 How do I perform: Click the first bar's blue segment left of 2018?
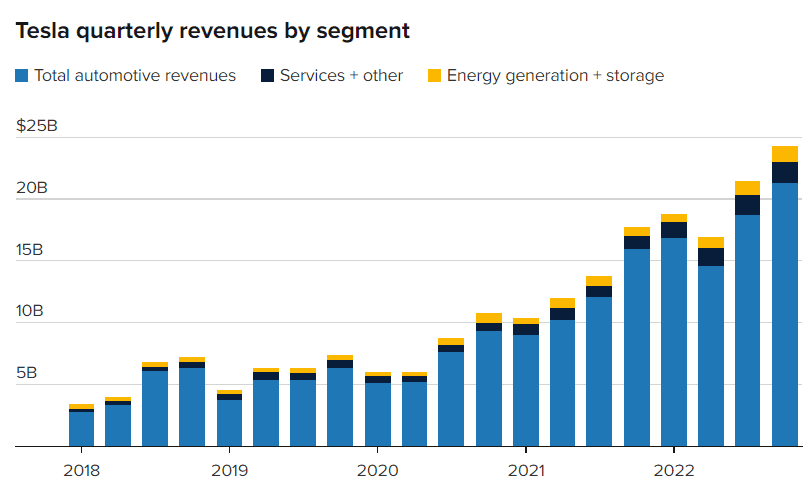(81, 429)
